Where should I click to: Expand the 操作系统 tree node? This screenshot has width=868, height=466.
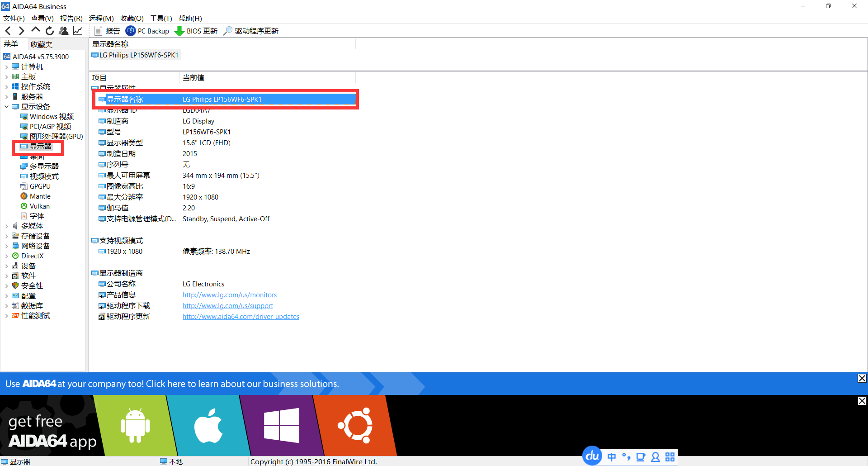[6, 87]
